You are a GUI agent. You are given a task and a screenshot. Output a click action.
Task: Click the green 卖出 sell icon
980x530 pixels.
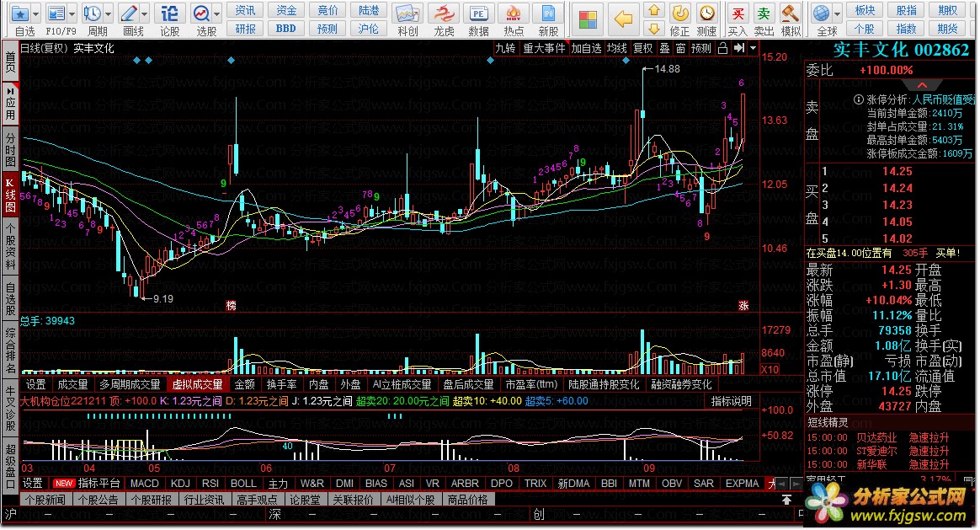point(764,13)
